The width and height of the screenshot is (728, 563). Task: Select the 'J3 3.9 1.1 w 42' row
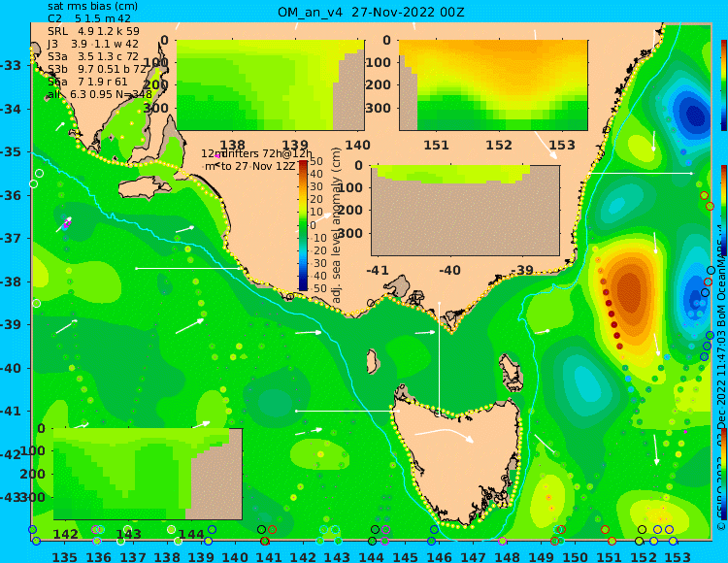click(x=93, y=44)
